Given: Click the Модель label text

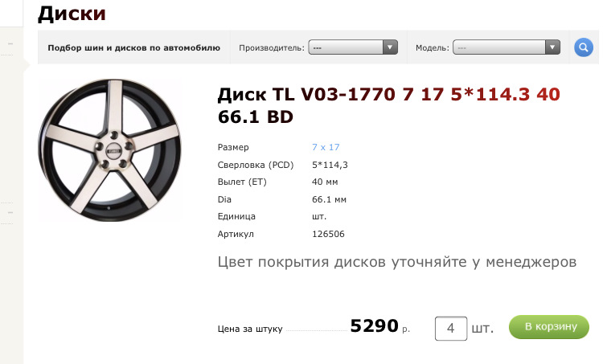Looking at the screenshot, I should click(x=433, y=48).
